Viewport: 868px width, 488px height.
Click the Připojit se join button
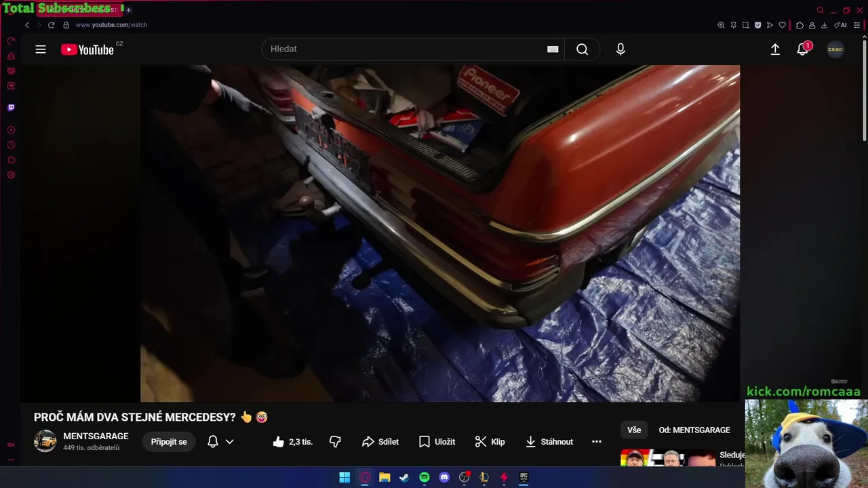tap(169, 442)
